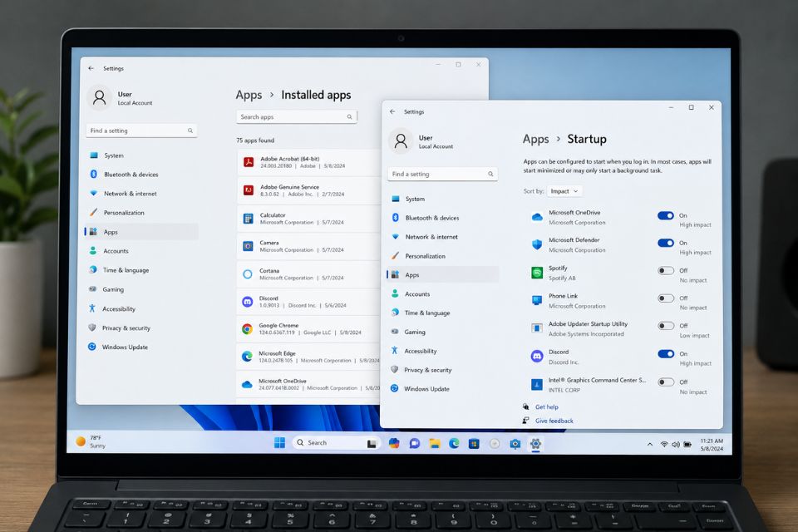
Task: Click the taskbar Search box
Action: point(336,443)
